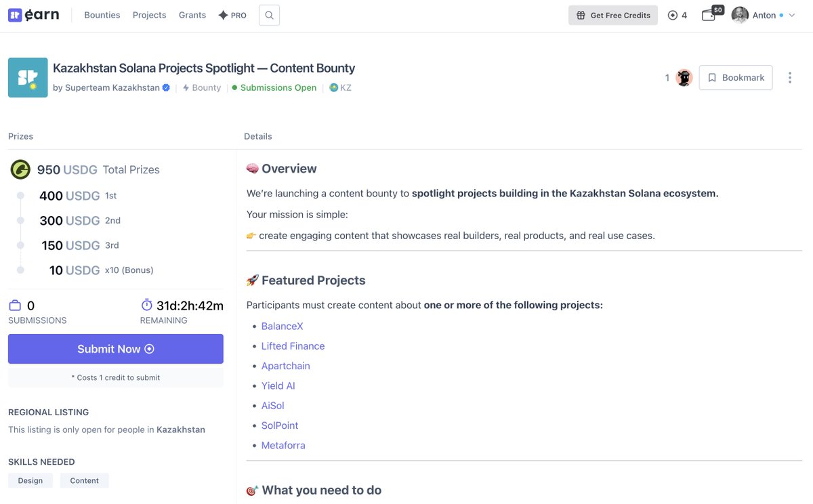The width and height of the screenshot is (813, 504).
Task: Click the Superteam Kazakhstan sponsor name
Action: [112, 87]
